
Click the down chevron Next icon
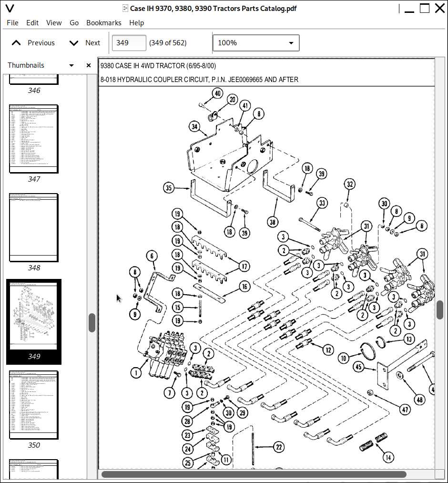[x=73, y=43]
